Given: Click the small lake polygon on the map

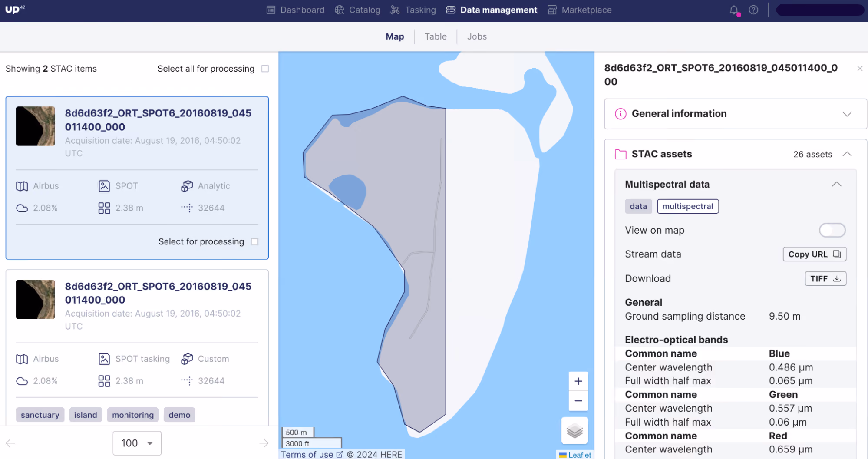Looking at the screenshot, I should click(348, 191).
